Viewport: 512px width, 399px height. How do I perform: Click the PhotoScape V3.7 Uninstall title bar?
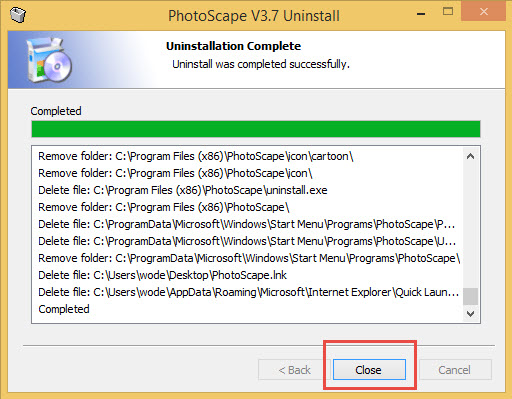254,16
